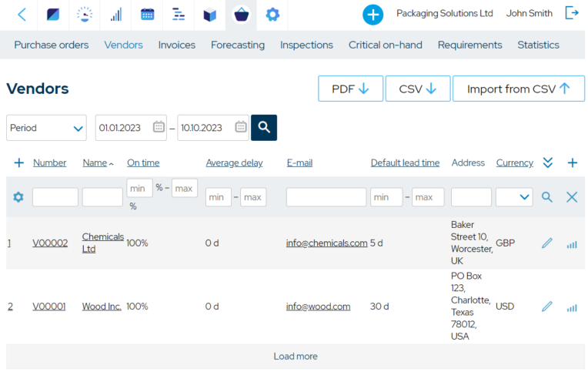This screenshot has height=372, width=588.
Task: Open the Inspections tab
Action: pyautogui.click(x=306, y=45)
